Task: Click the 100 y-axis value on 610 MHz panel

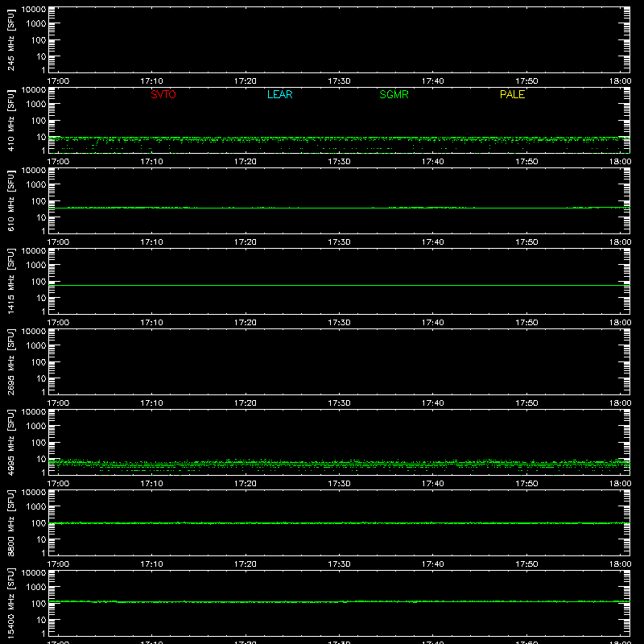Action: (x=39, y=201)
